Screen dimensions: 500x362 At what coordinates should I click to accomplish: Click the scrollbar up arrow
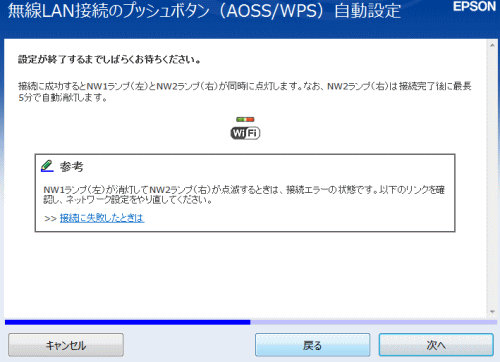click(x=492, y=45)
